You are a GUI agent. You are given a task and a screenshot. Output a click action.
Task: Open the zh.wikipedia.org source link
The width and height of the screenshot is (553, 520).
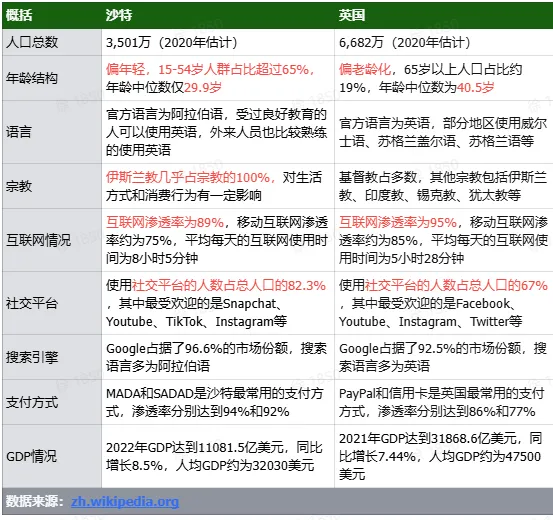(125, 501)
